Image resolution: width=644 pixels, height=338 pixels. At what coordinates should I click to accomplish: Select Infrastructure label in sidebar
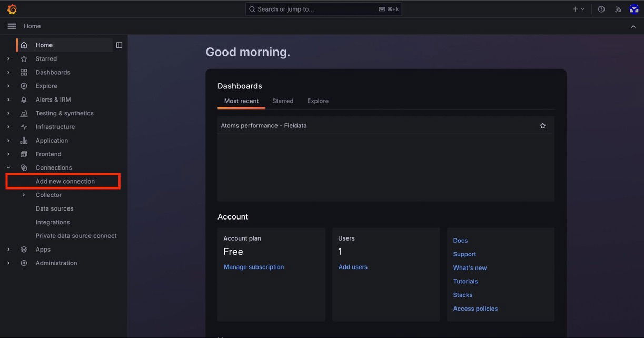[55, 127]
